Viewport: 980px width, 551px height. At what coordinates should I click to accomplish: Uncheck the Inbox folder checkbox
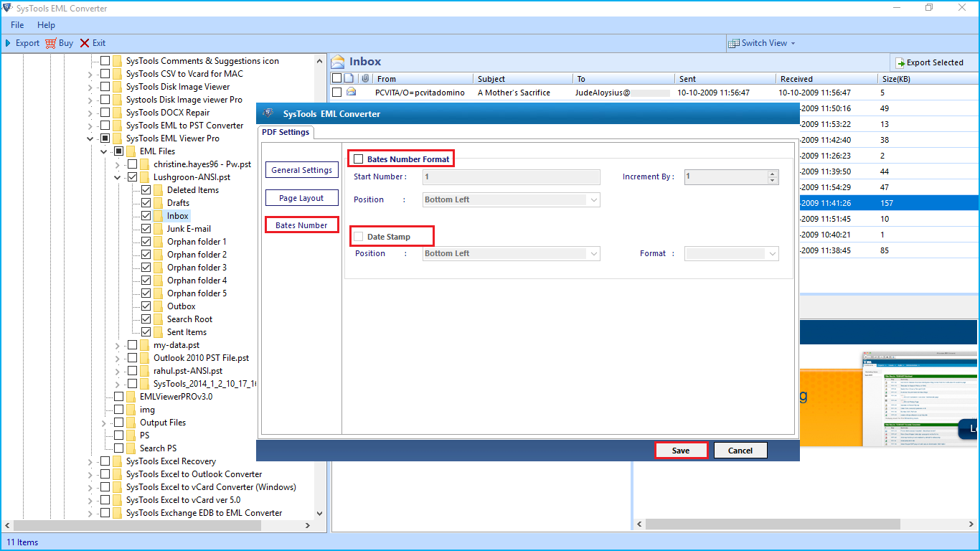(x=146, y=216)
